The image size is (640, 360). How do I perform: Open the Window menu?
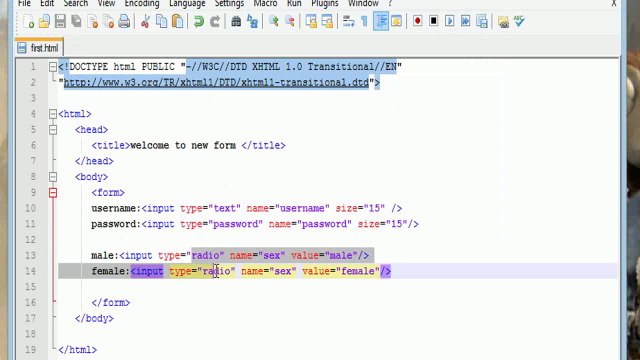[x=363, y=4]
